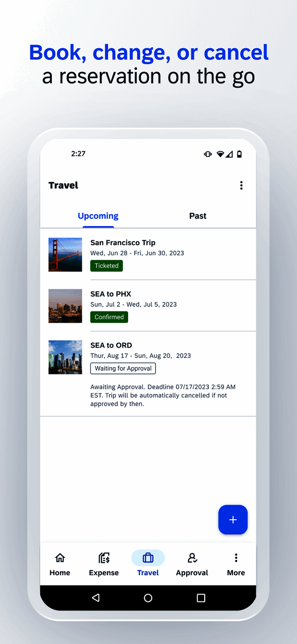
Task: Tap the Ticketed status badge
Action: pos(106,266)
